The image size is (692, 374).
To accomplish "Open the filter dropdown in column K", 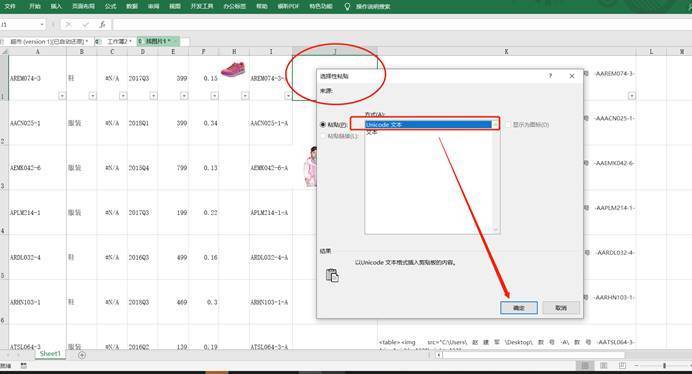I will [x=632, y=95].
